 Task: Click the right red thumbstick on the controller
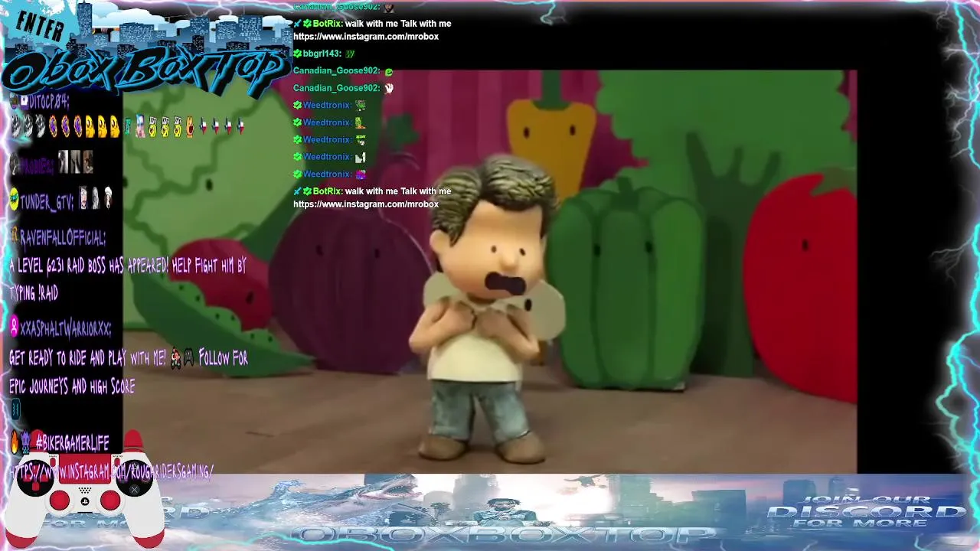coord(110,500)
